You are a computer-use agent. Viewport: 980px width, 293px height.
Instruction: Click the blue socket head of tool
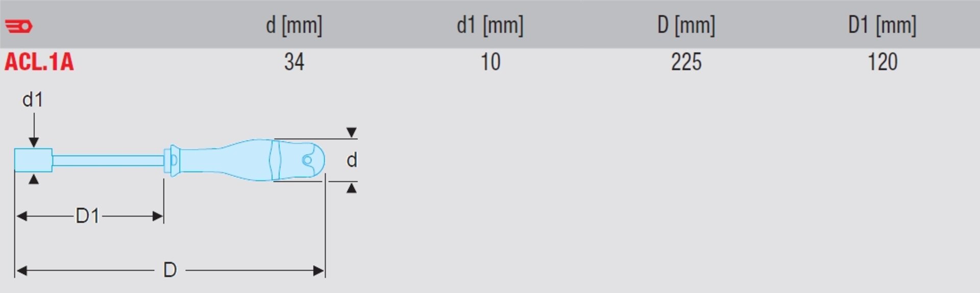pos(33,160)
